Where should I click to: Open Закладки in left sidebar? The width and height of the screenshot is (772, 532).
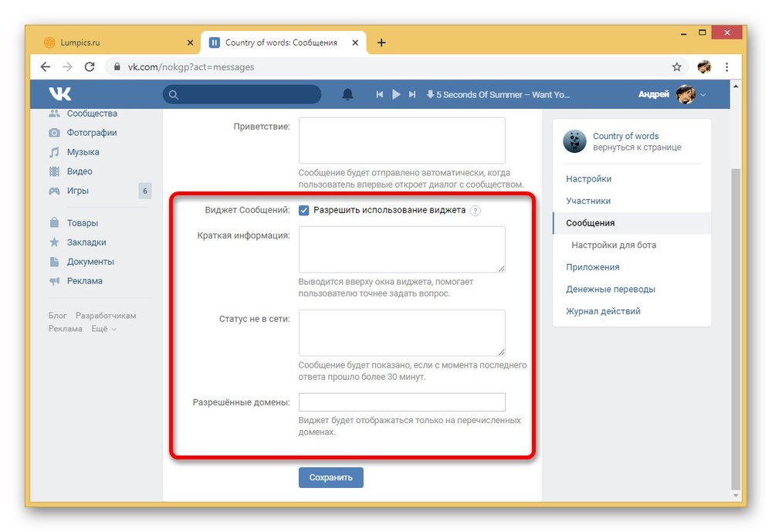(x=86, y=242)
